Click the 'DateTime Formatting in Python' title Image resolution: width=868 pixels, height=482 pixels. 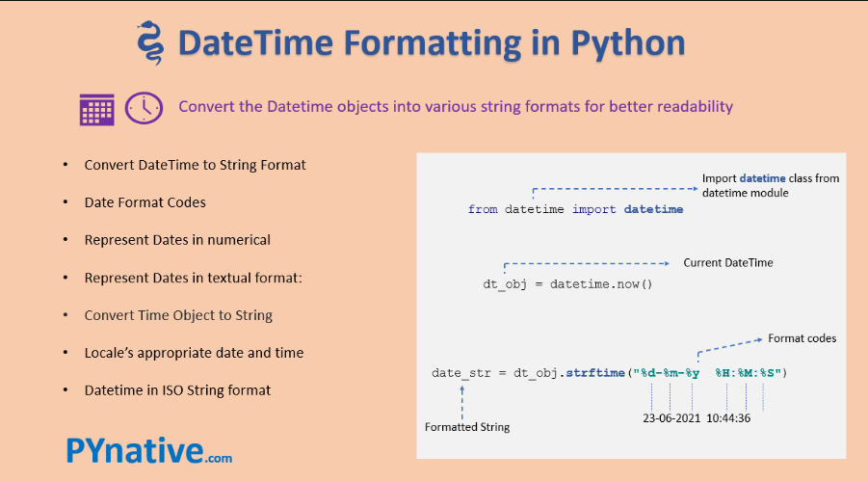pos(432,42)
